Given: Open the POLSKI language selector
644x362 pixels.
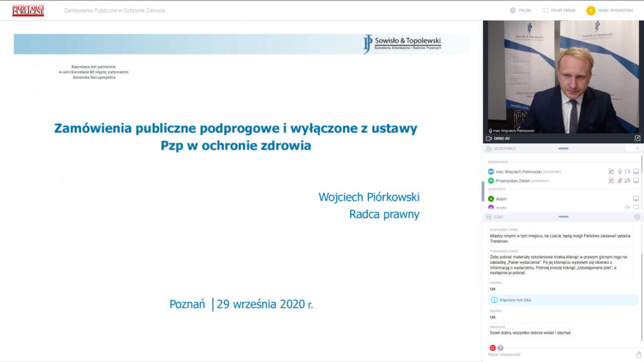Looking at the screenshot, I should [521, 11].
